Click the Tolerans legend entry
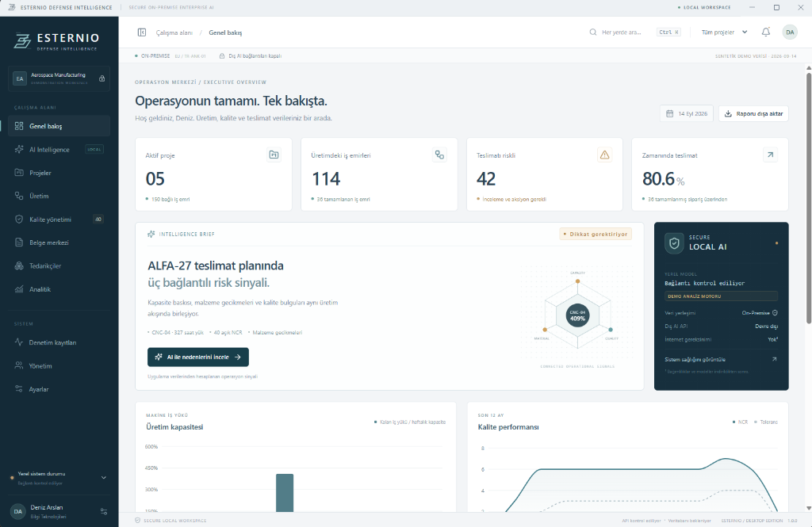Screen dimensions: 812x527 pyautogui.click(x=766, y=422)
